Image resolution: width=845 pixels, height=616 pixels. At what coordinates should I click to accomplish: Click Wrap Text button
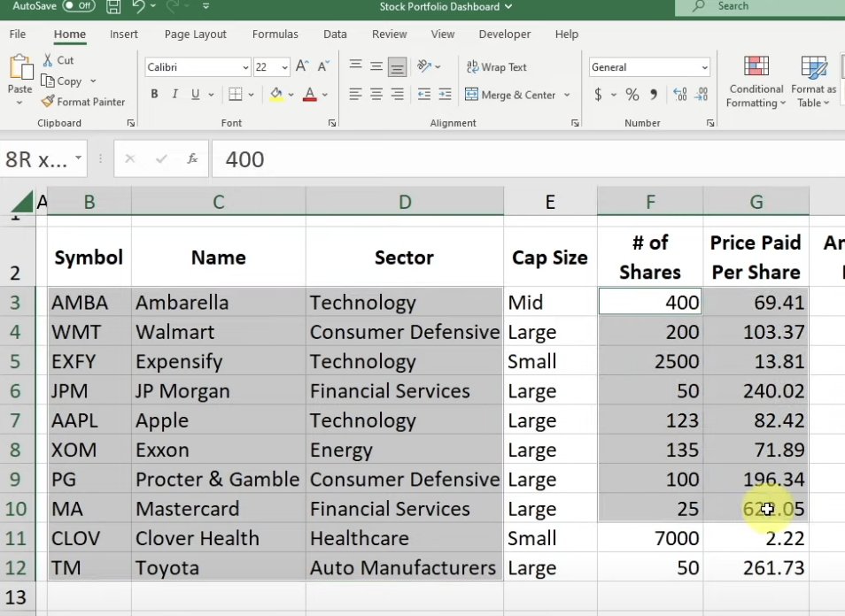(496, 66)
